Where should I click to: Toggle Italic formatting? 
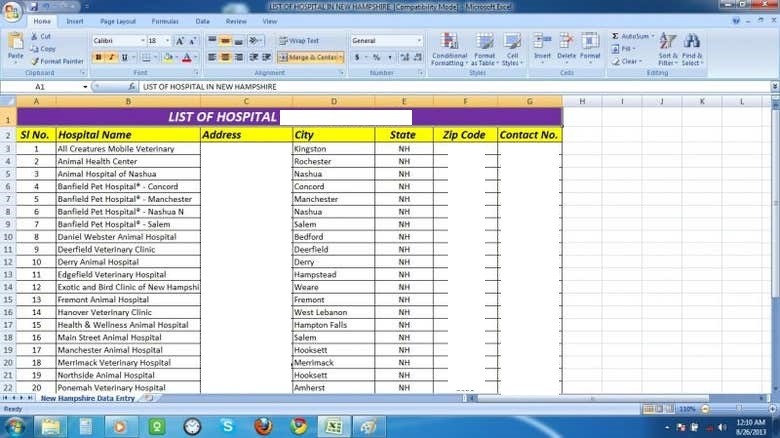point(111,58)
